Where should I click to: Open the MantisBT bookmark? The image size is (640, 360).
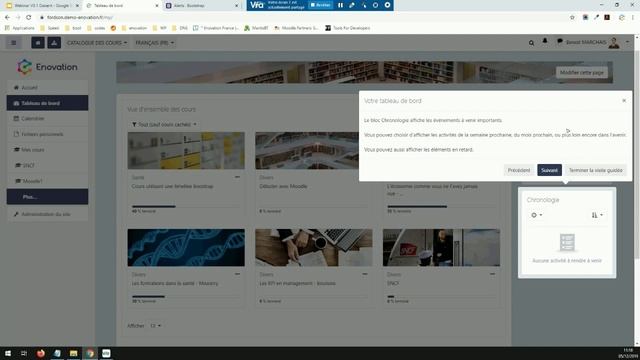click(256, 28)
